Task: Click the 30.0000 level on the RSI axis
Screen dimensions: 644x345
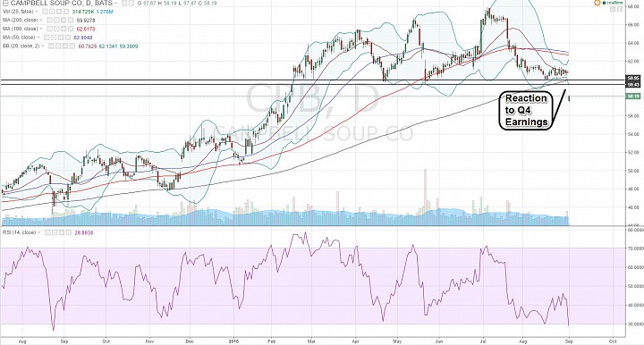Action: 634,324
